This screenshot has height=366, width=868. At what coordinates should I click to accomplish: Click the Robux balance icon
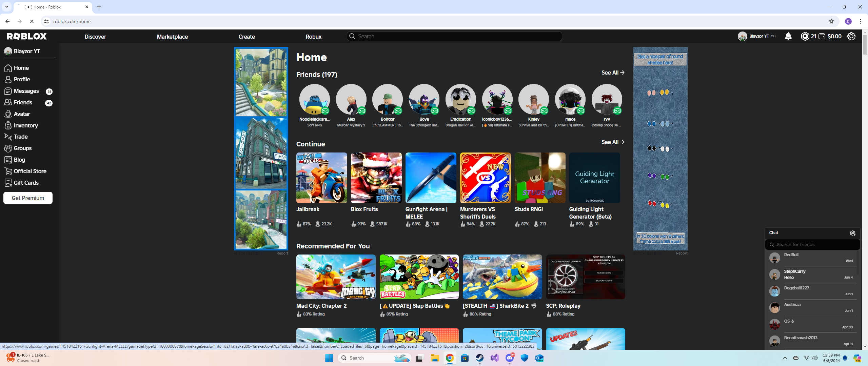[x=805, y=36]
